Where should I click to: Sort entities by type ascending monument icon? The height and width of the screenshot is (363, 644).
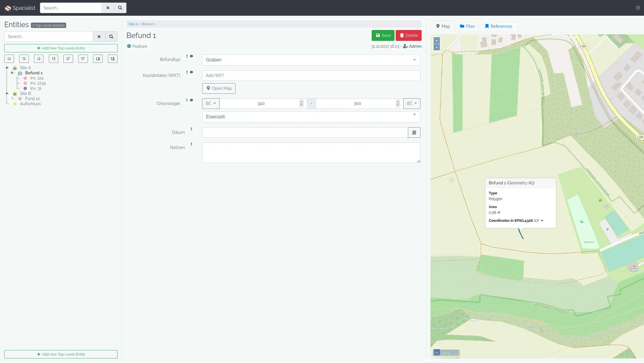tap(98, 59)
